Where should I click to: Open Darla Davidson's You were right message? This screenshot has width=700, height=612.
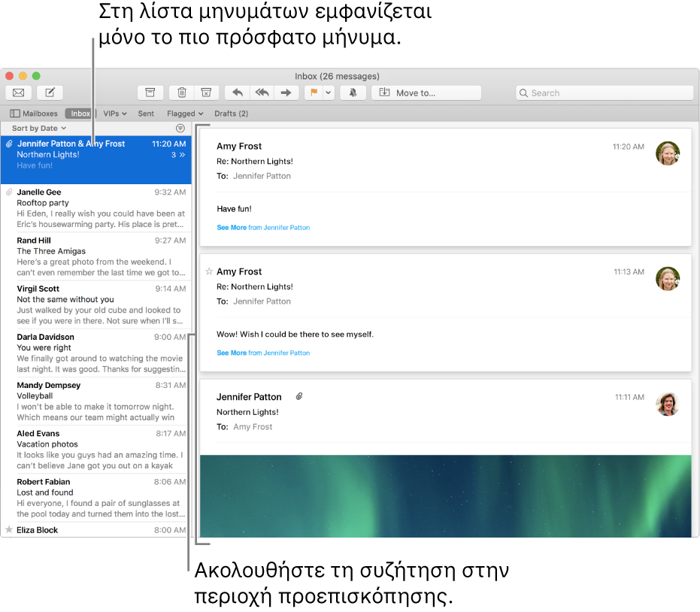pyautogui.click(x=96, y=353)
